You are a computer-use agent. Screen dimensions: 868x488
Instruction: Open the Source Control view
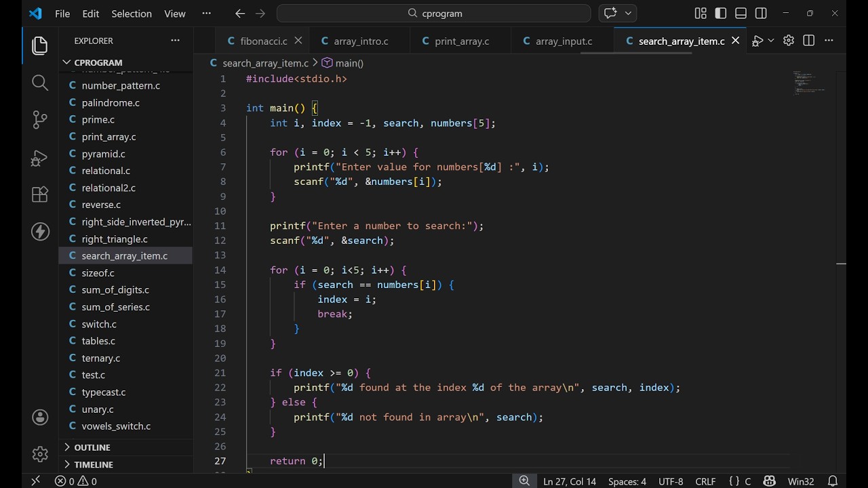[x=40, y=120]
